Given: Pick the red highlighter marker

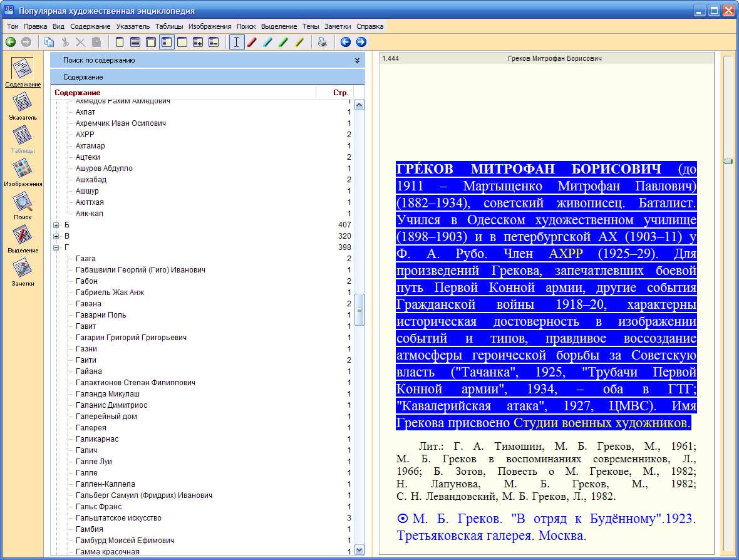Looking at the screenshot, I should pyautogui.click(x=252, y=42).
